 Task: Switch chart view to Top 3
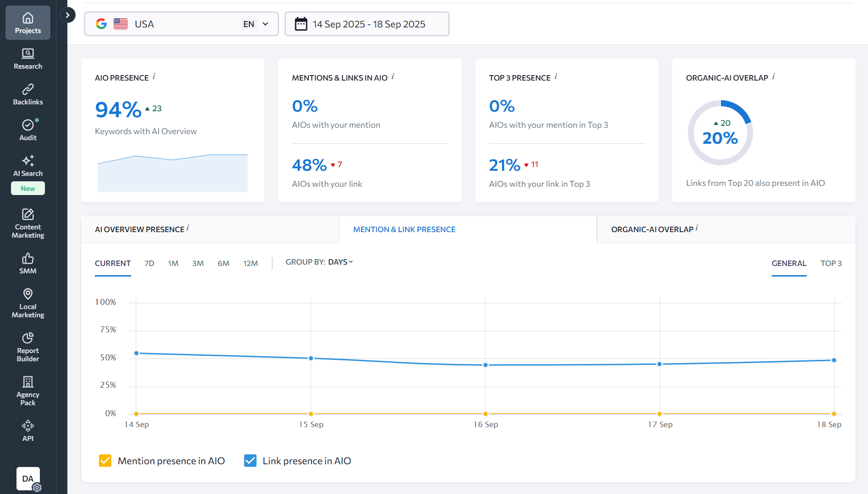(x=830, y=263)
